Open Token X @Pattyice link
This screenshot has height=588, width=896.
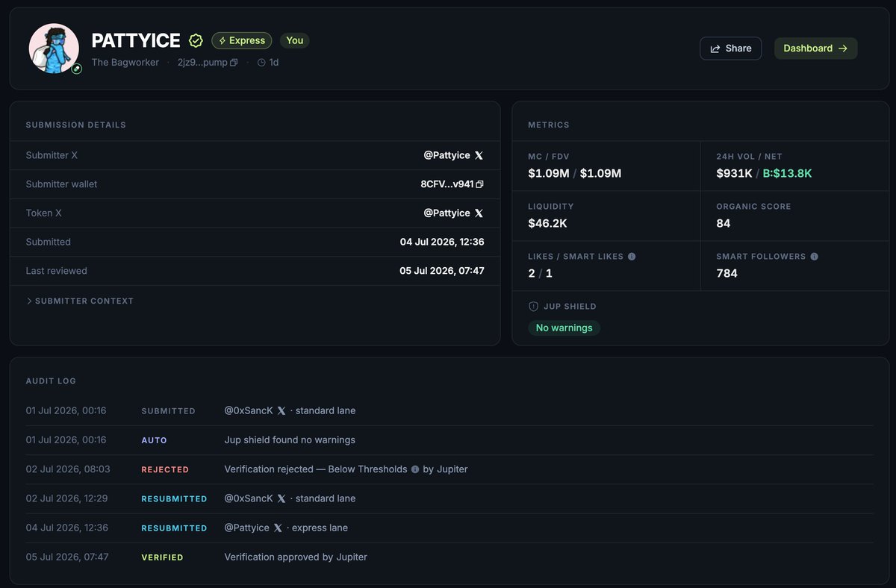pyautogui.click(x=447, y=213)
